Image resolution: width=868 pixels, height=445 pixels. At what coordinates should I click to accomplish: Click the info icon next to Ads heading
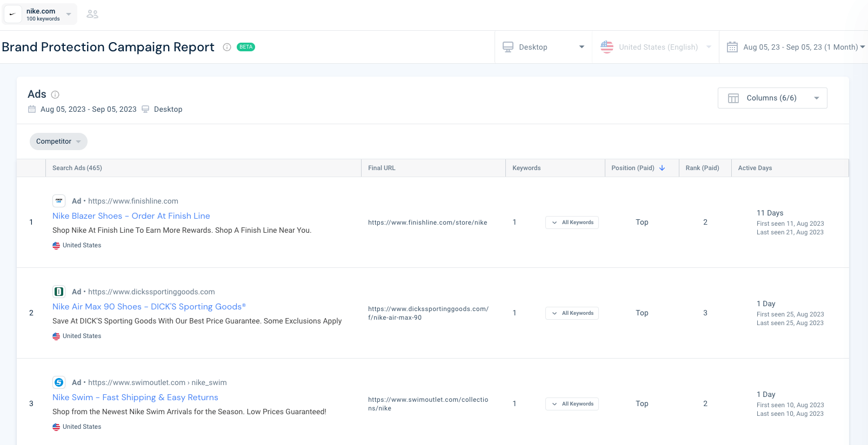click(x=55, y=95)
